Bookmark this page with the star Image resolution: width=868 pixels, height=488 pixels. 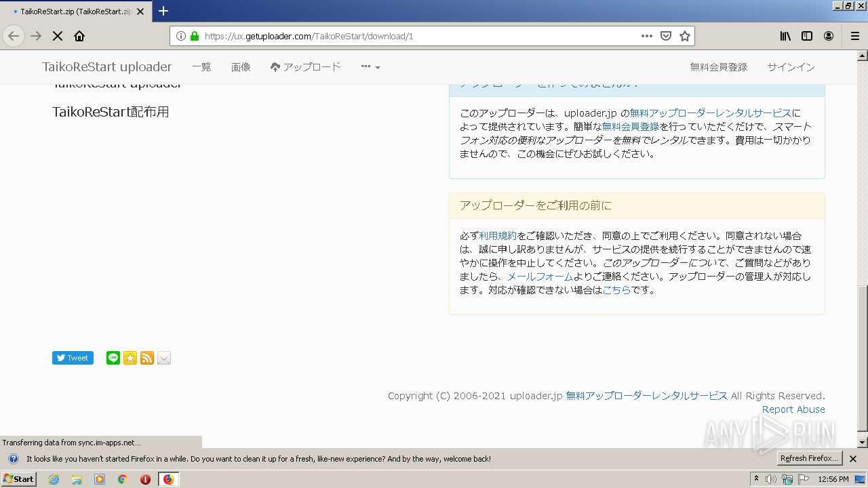pos(685,36)
